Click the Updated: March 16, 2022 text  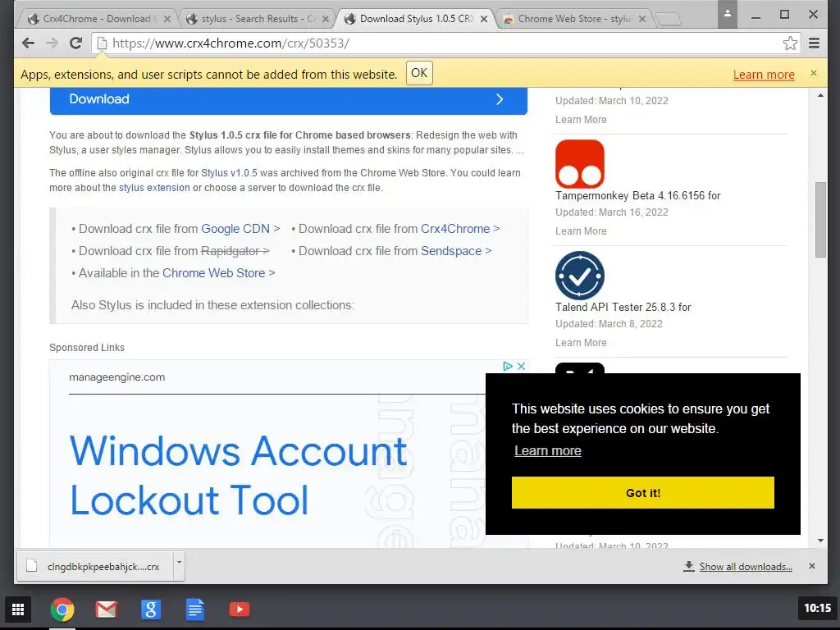[612, 212]
